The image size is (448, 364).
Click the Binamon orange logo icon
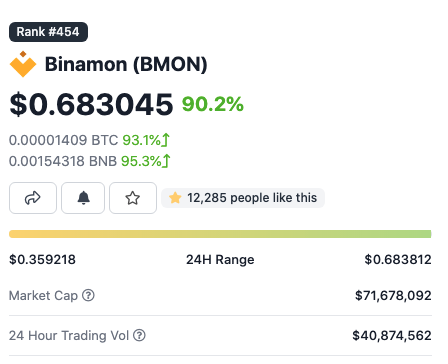pyautogui.click(x=23, y=64)
